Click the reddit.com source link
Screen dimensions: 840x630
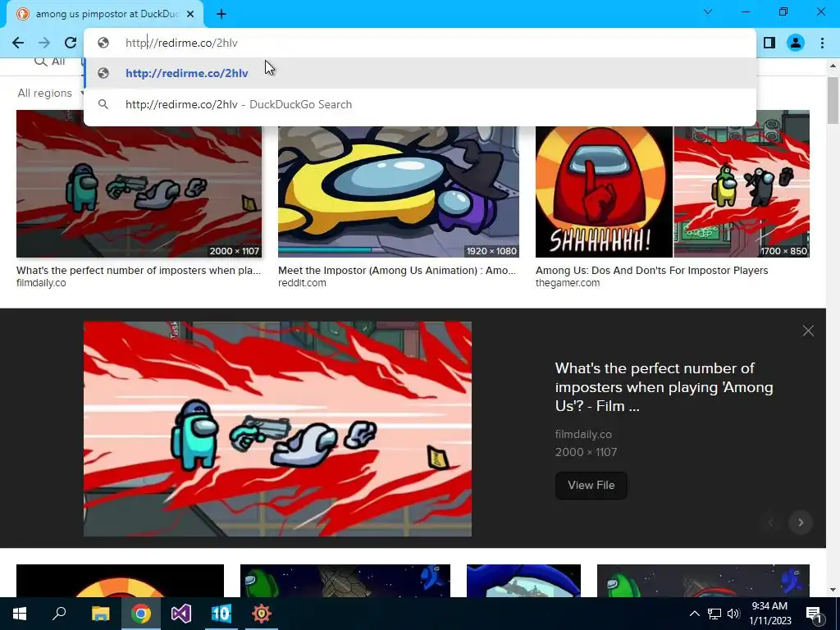pos(302,283)
